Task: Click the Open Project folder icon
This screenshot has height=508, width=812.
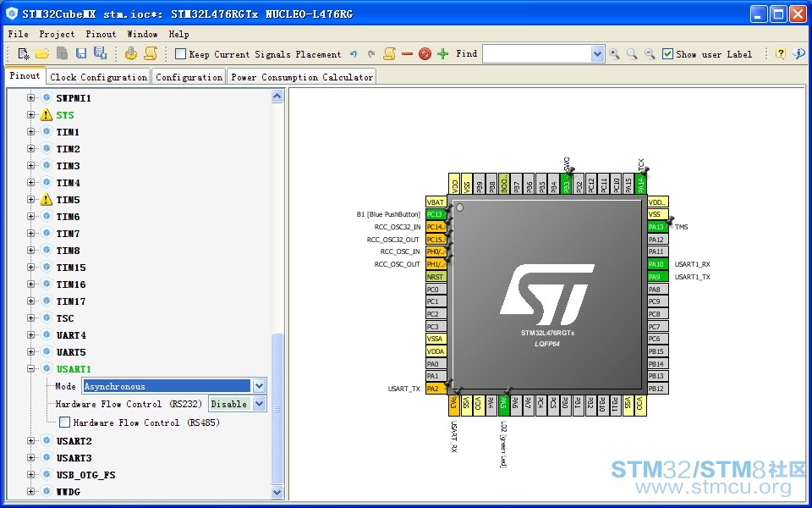Action: 42,53
